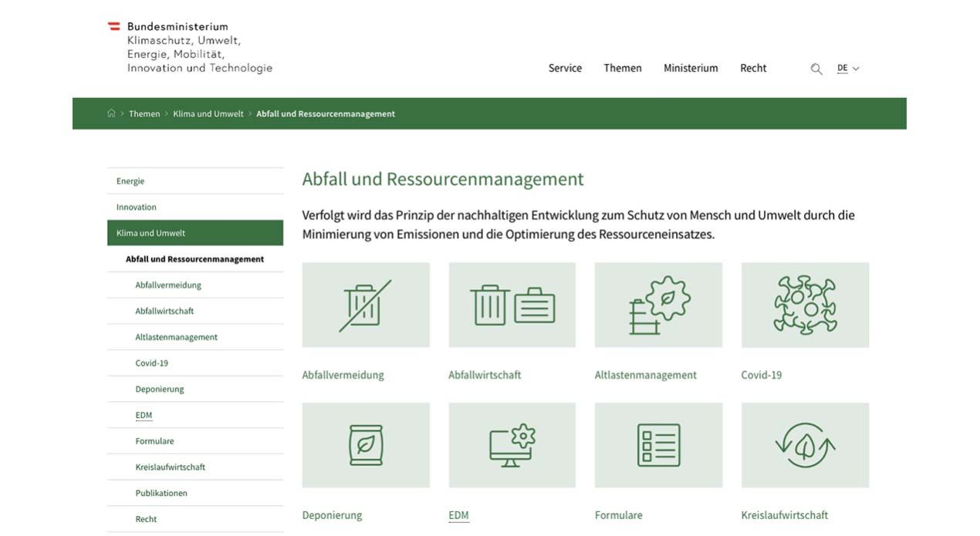
Task: Select Innovation in the sidebar
Action: tap(195, 207)
